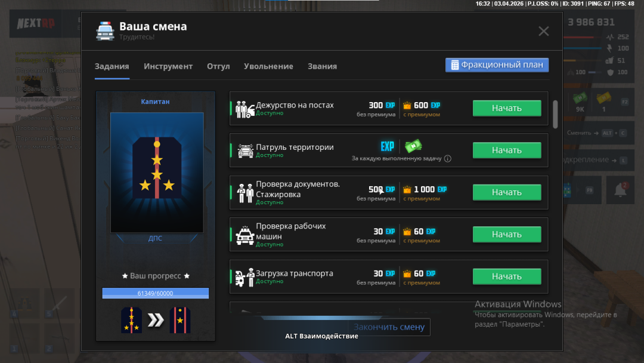Open the Фракционный план panel

(x=497, y=64)
